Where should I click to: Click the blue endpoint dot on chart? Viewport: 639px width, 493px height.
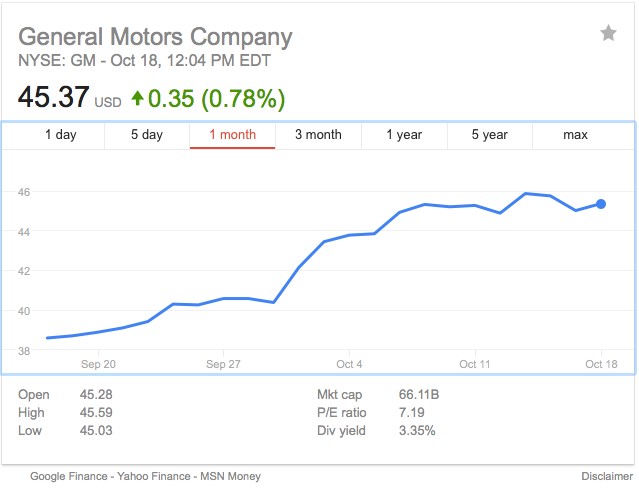click(601, 204)
